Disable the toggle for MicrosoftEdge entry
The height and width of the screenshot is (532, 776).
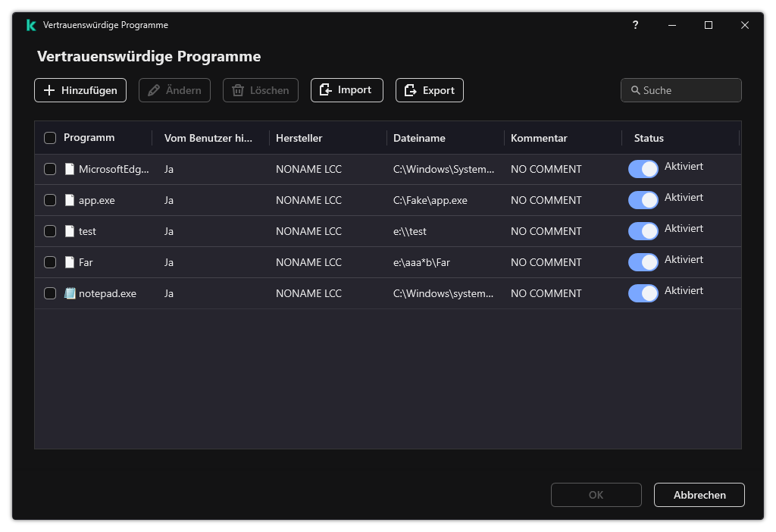click(643, 169)
